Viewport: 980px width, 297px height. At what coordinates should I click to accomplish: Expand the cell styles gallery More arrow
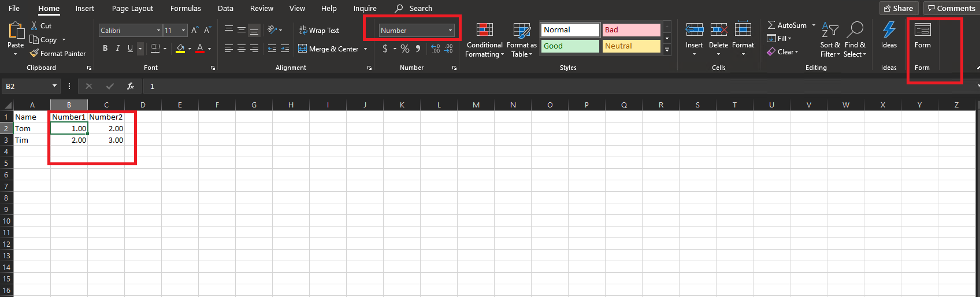click(x=667, y=50)
